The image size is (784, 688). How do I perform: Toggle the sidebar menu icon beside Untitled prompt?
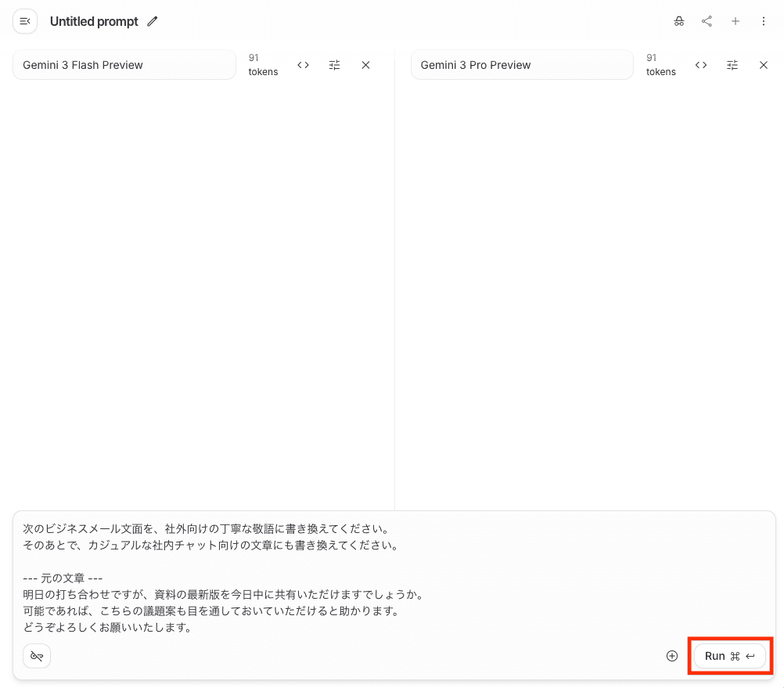point(25,21)
